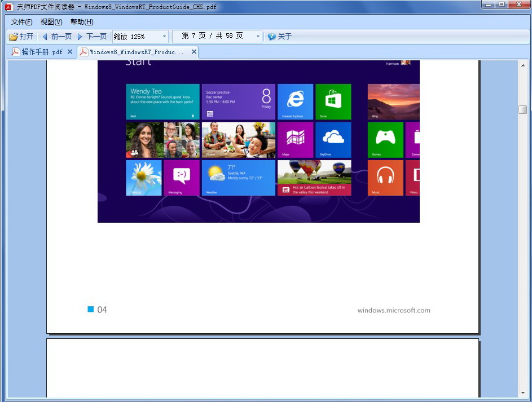Click the orange Music headphones tile
532x402 pixels.
click(x=385, y=178)
